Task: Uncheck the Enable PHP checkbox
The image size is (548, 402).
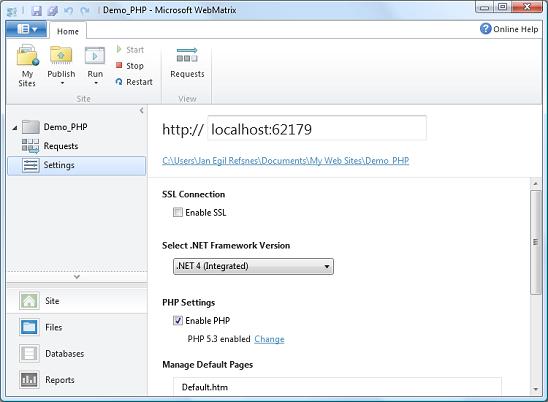Action: click(178, 321)
